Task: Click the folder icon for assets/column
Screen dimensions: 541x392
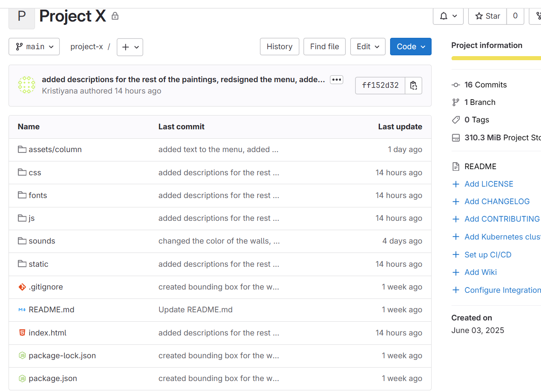Action: [22, 149]
